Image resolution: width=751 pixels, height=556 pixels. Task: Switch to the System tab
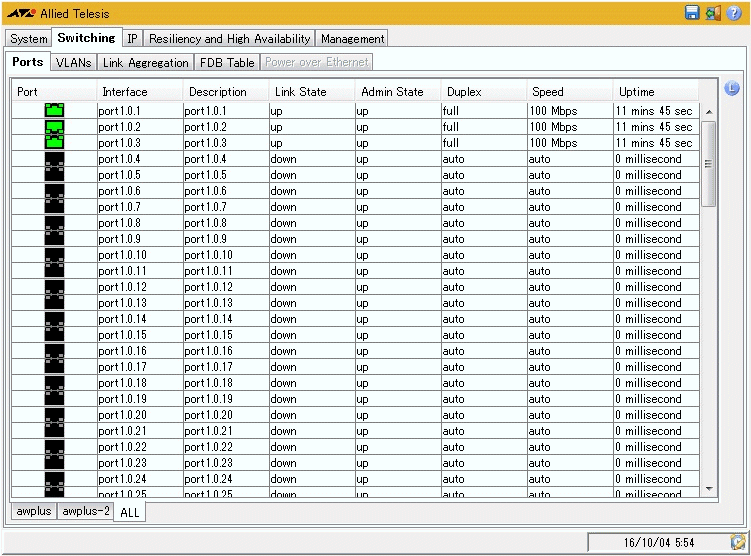tap(28, 39)
